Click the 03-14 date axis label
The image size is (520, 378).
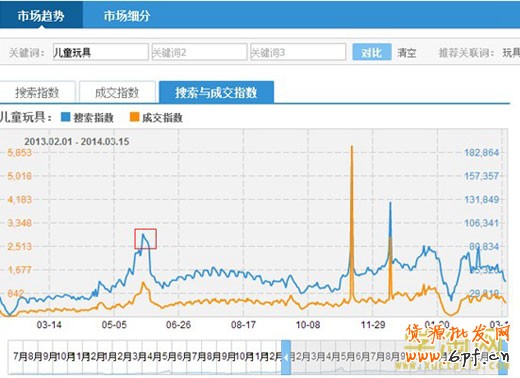pos(49,325)
